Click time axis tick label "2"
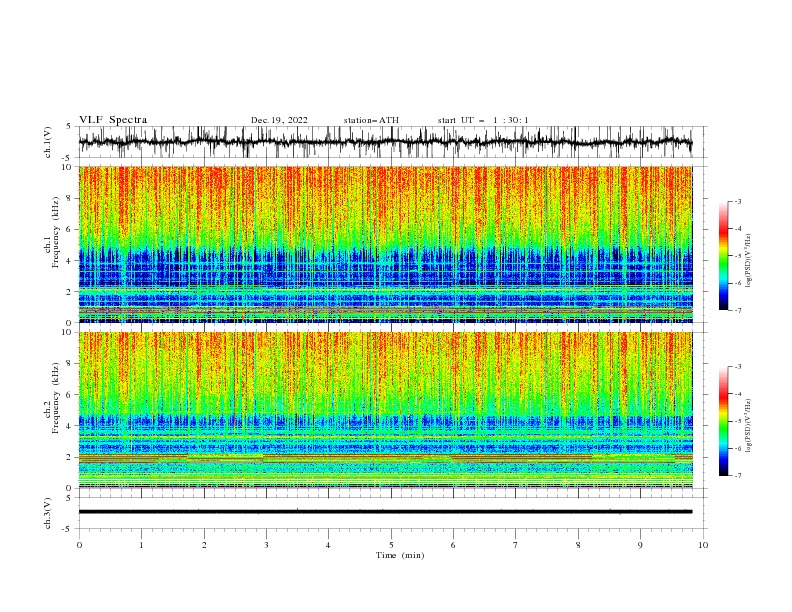The image size is (792, 612). pos(204,545)
